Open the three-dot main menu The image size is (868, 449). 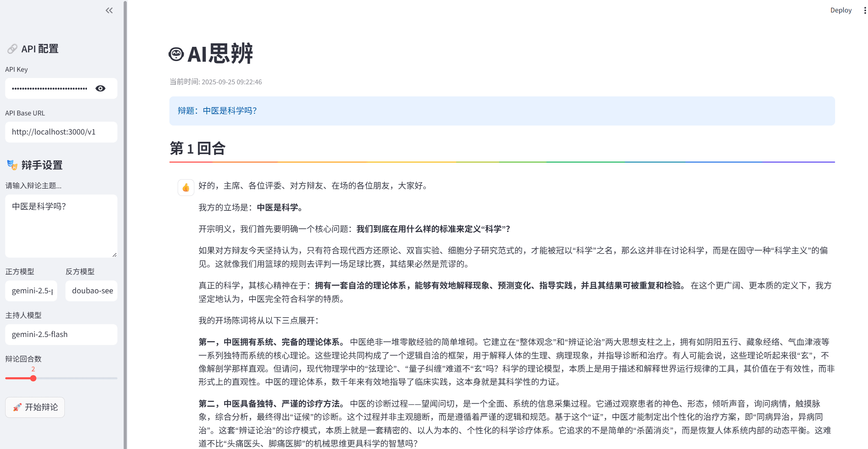click(865, 10)
